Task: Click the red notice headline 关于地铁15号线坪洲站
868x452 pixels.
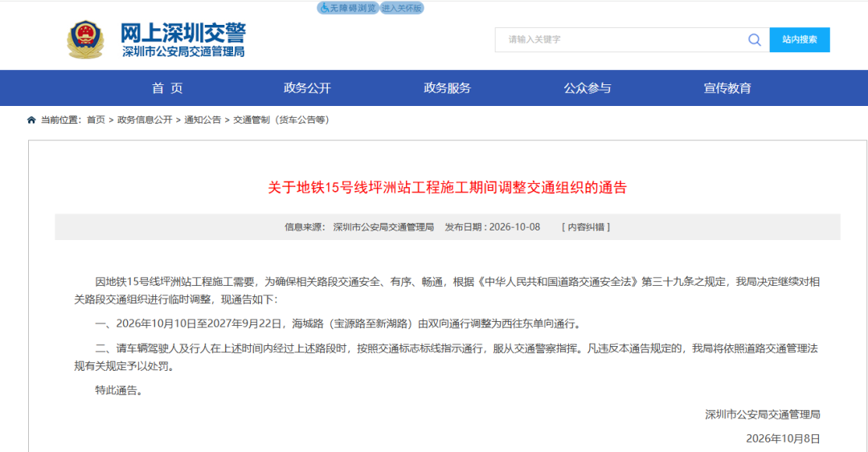Action: click(448, 188)
